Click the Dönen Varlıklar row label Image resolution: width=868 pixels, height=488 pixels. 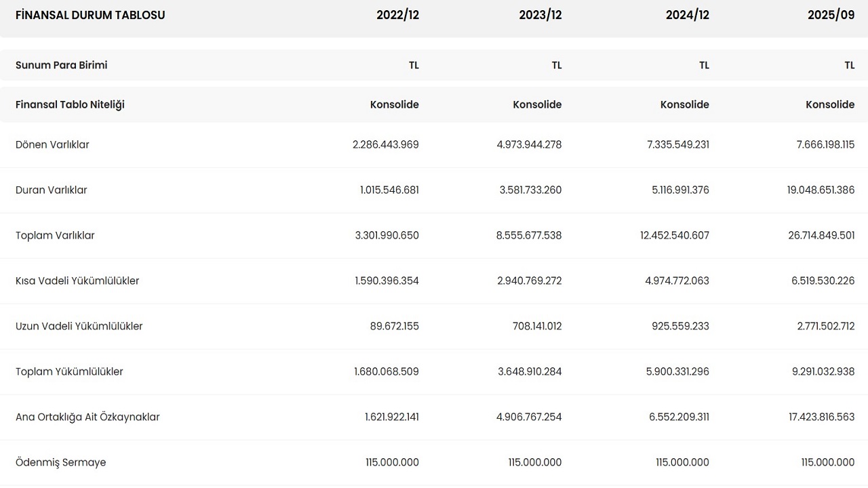(x=52, y=144)
